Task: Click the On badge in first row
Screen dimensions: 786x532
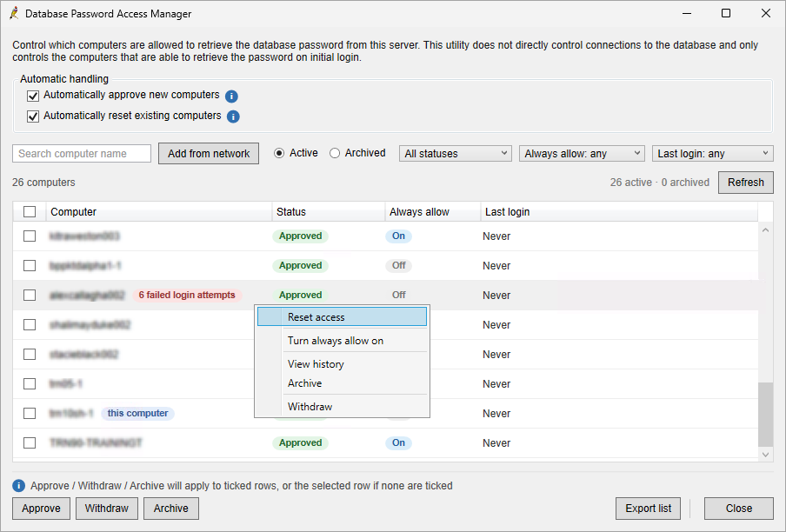Action: tap(398, 236)
